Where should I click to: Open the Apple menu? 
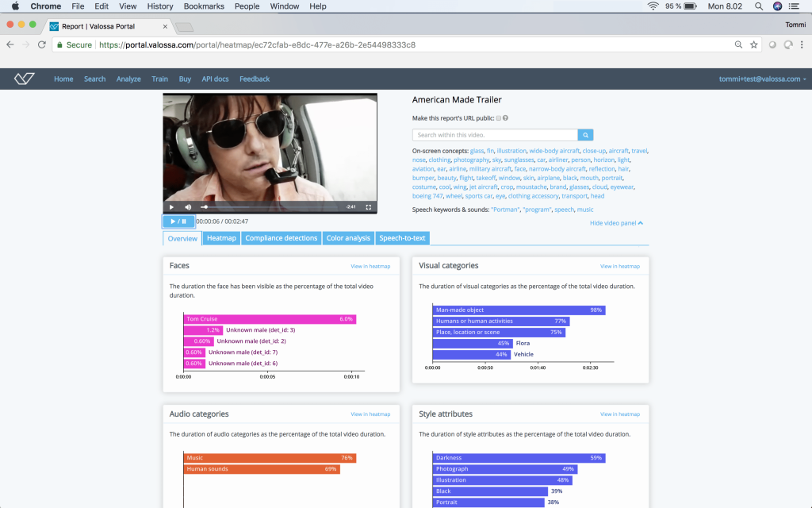point(15,6)
